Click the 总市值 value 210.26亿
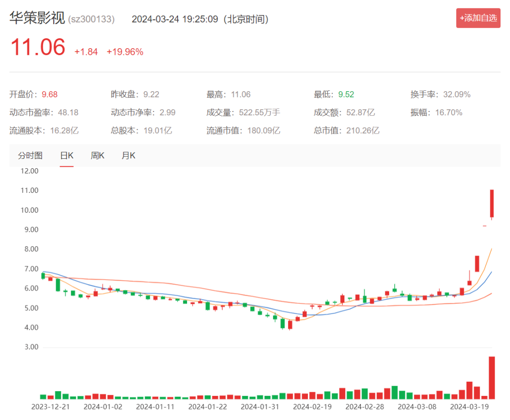The width and height of the screenshot is (510, 420). [x=363, y=131]
